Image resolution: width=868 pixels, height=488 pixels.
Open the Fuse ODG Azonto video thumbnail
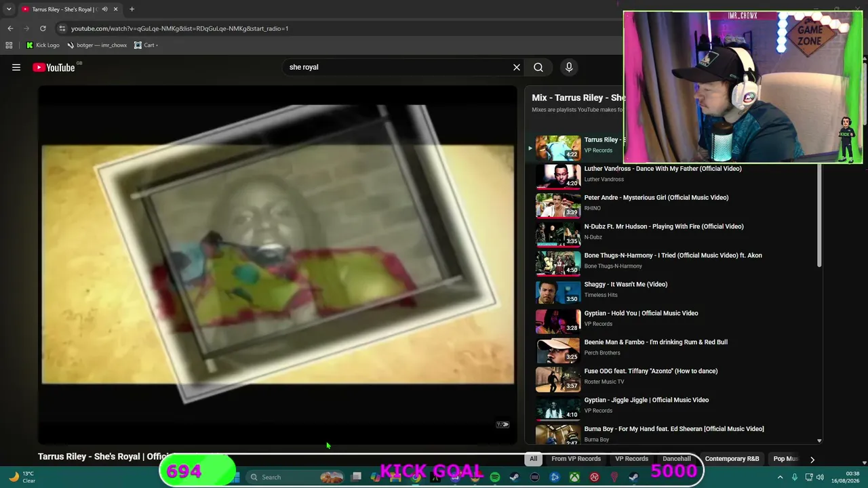[x=558, y=378]
